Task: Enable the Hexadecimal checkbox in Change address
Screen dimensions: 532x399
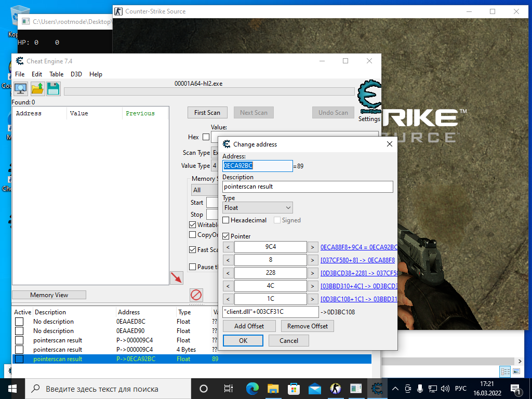Action: point(225,220)
